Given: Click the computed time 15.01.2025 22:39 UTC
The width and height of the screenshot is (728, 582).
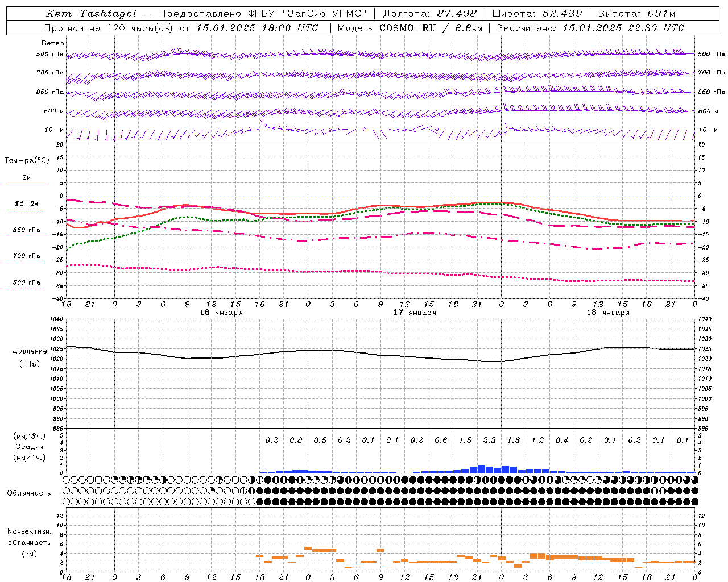Looking at the screenshot, I should point(623,28).
